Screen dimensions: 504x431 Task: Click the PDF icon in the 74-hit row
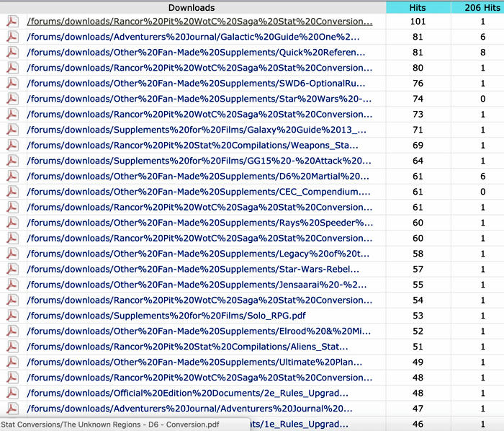12,99
